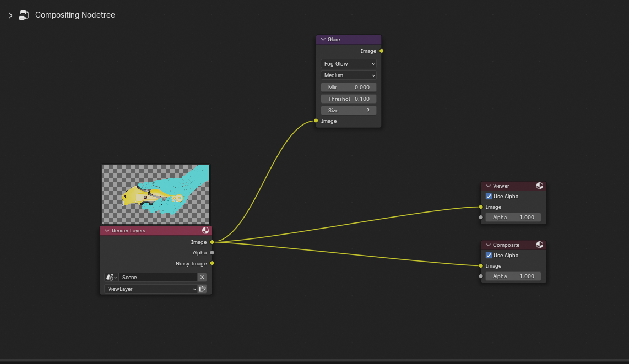This screenshot has height=364, width=629.
Task: Click the Composite node Alpha input socket
Action: (x=481, y=276)
